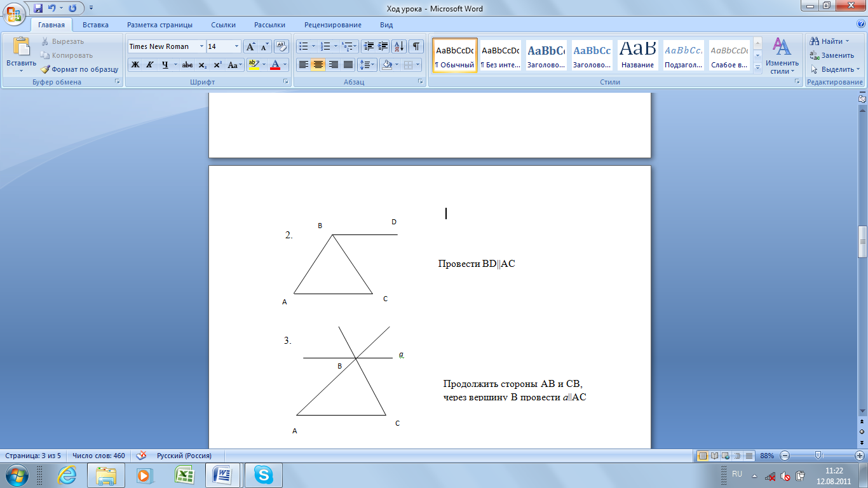This screenshot has height=488, width=868.
Task: Open the Aa change case menu
Action: tap(234, 65)
